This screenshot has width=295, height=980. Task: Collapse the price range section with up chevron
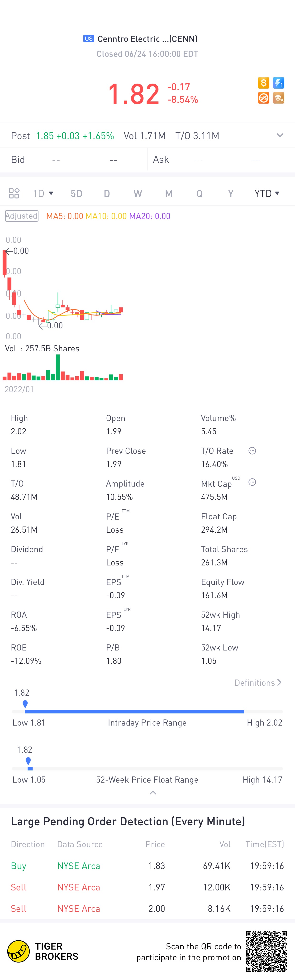153,793
